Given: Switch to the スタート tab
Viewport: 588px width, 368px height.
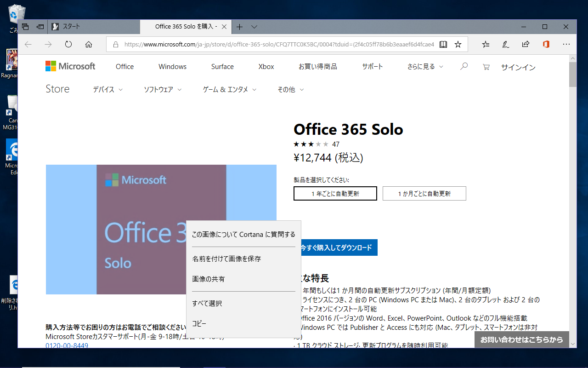Looking at the screenshot, I should click(94, 27).
